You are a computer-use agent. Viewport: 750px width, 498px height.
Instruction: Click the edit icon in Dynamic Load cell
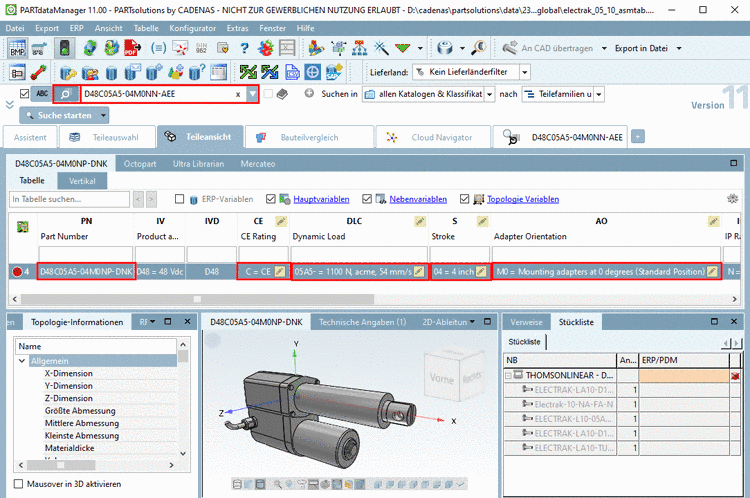coord(419,271)
